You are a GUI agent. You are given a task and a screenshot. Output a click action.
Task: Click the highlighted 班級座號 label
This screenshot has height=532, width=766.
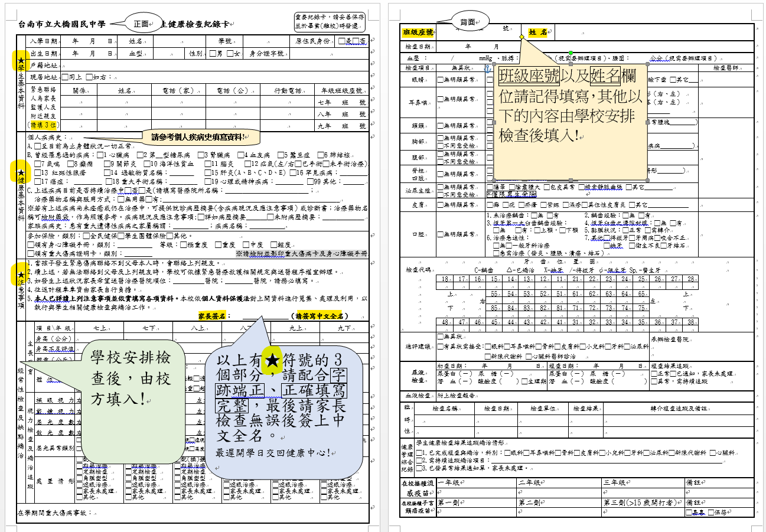418,32
